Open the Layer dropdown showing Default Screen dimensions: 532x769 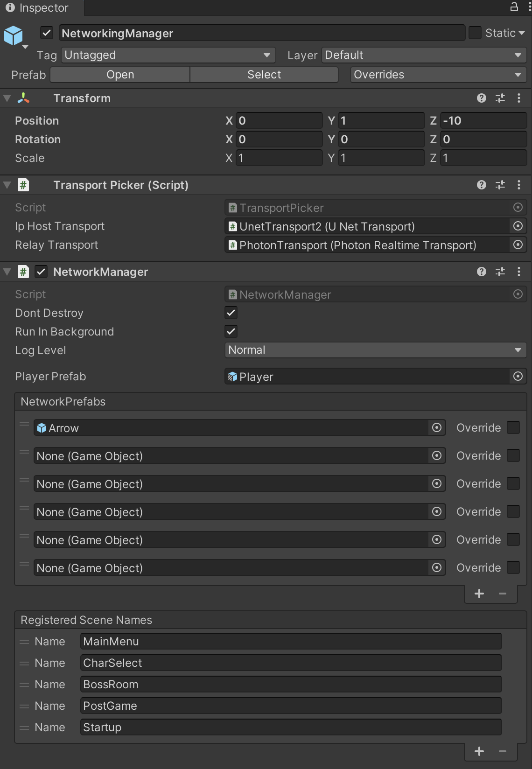424,55
